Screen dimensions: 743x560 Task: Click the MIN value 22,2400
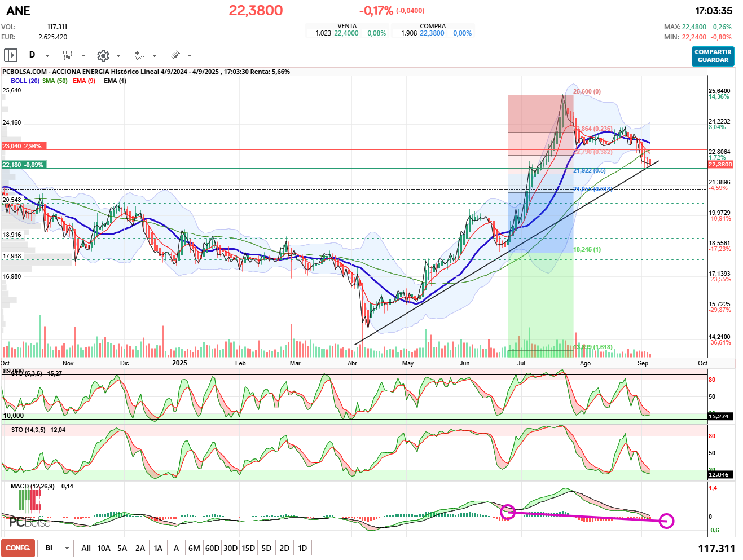[694, 37]
